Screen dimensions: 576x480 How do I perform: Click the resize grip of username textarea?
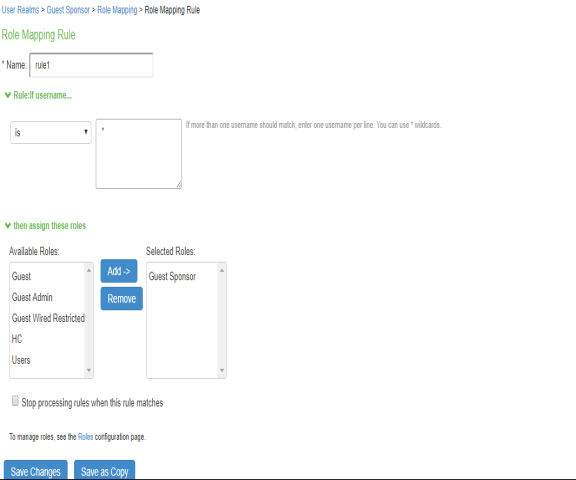click(x=179, y=185)
